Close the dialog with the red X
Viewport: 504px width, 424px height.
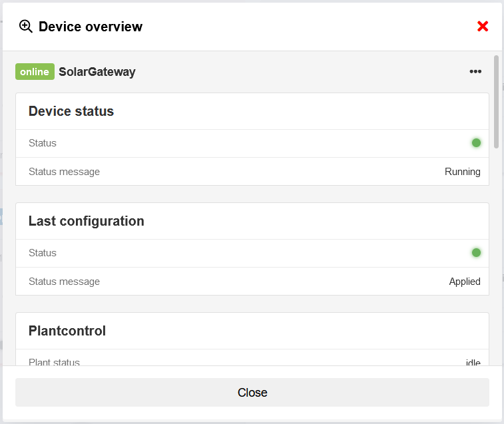click(483, 27)
